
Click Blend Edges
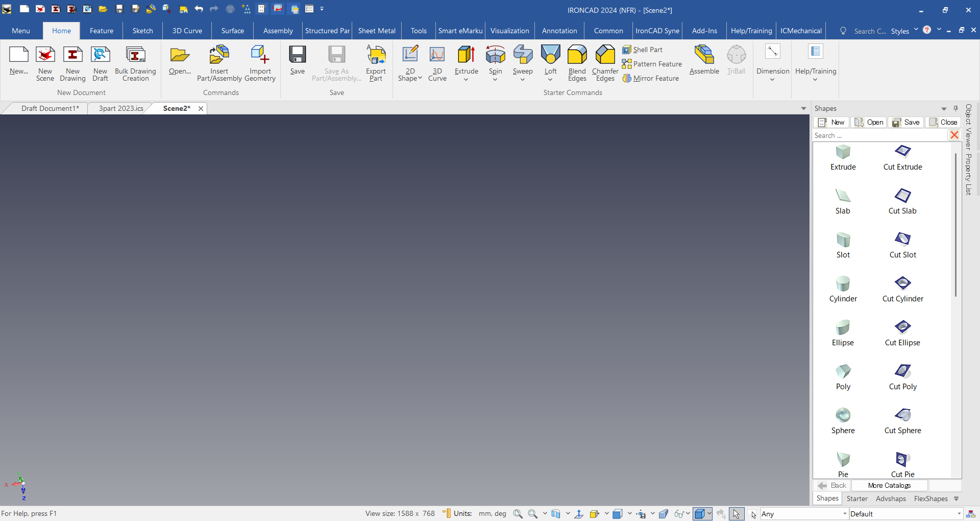tap(577, 63)
